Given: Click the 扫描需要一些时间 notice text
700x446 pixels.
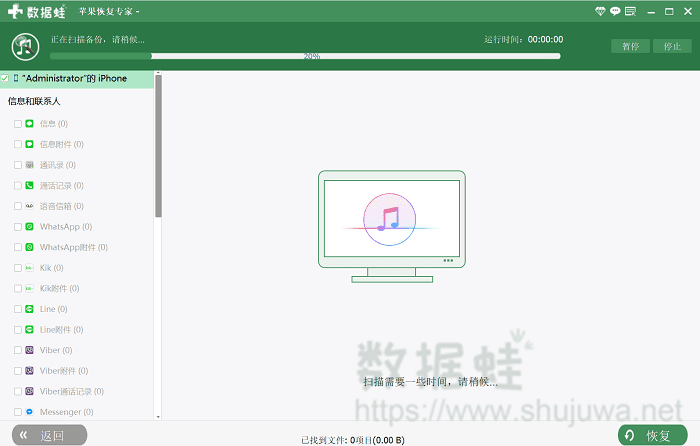Looking at the screenshot, I should [x=430, y=382].
